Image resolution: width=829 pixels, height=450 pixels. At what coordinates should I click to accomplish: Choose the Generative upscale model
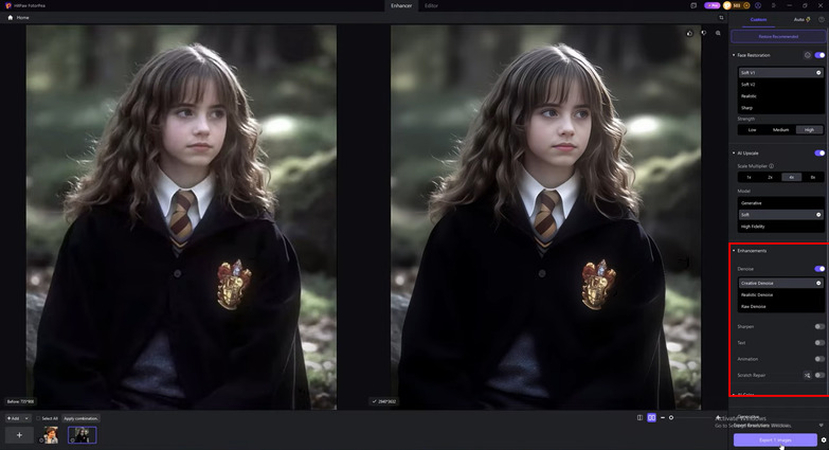click(x=781, y=203)
